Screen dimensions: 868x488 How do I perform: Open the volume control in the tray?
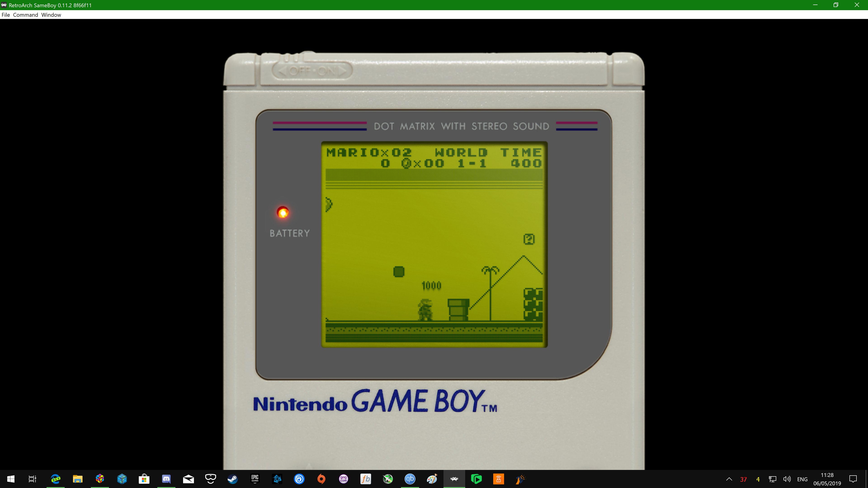[787, 479]
